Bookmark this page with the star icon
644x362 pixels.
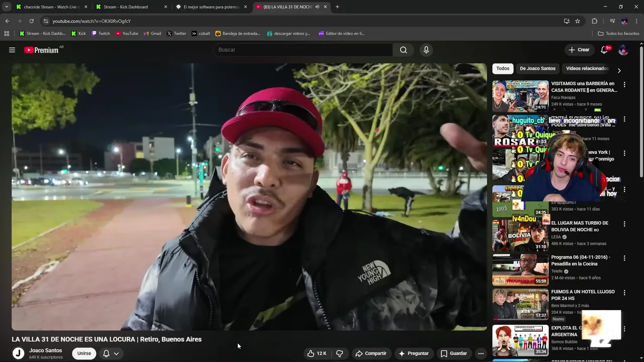click(x=578, y=21)
